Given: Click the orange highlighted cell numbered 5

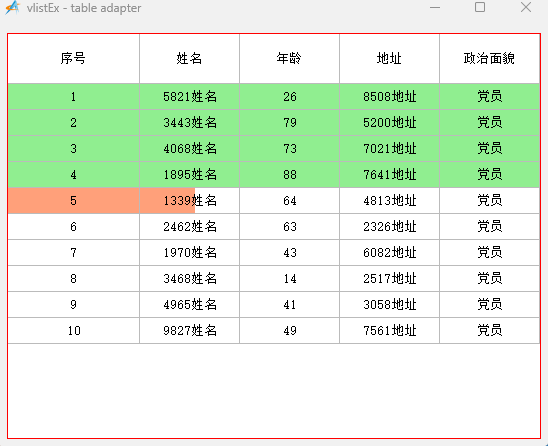Looking at the screenshot, I should point(73,201).
